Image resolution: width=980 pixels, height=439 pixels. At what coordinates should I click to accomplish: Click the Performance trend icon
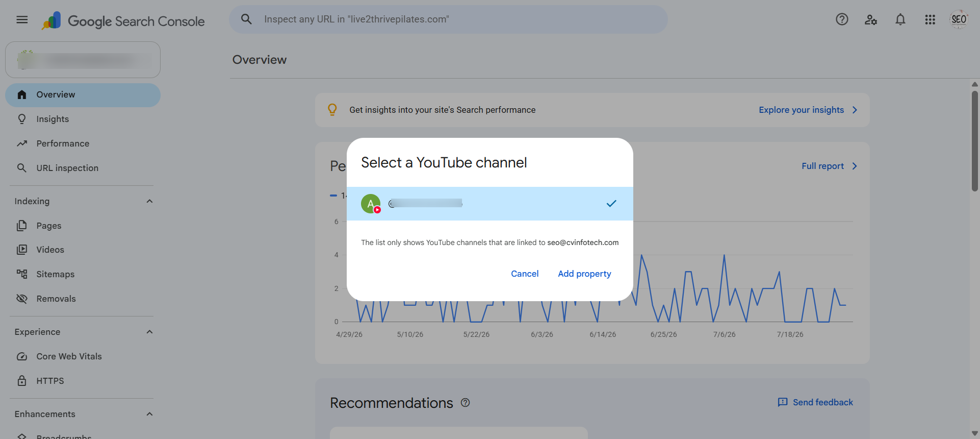(x=22, y=143)
